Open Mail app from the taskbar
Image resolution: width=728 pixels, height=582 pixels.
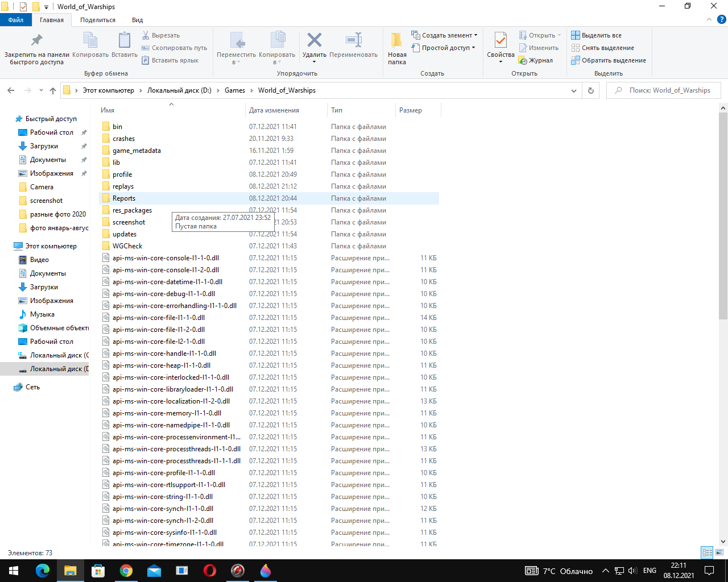click(x=154, y=571)
